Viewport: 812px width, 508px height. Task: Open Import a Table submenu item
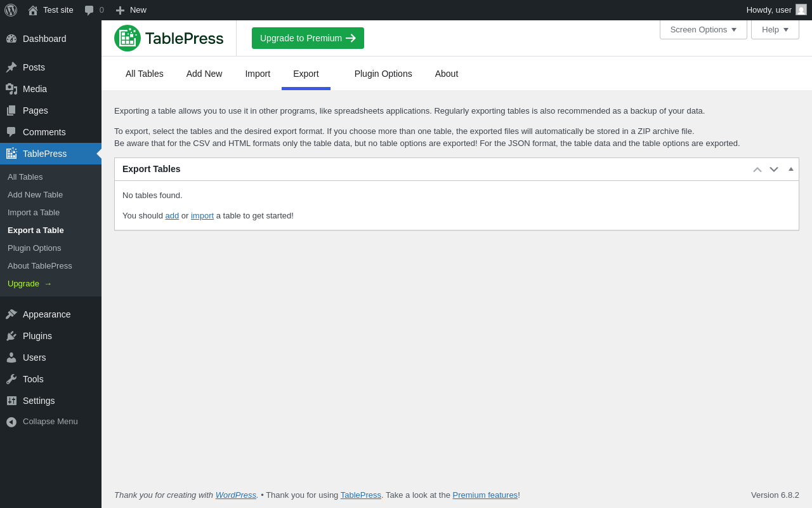pos(51,213)
